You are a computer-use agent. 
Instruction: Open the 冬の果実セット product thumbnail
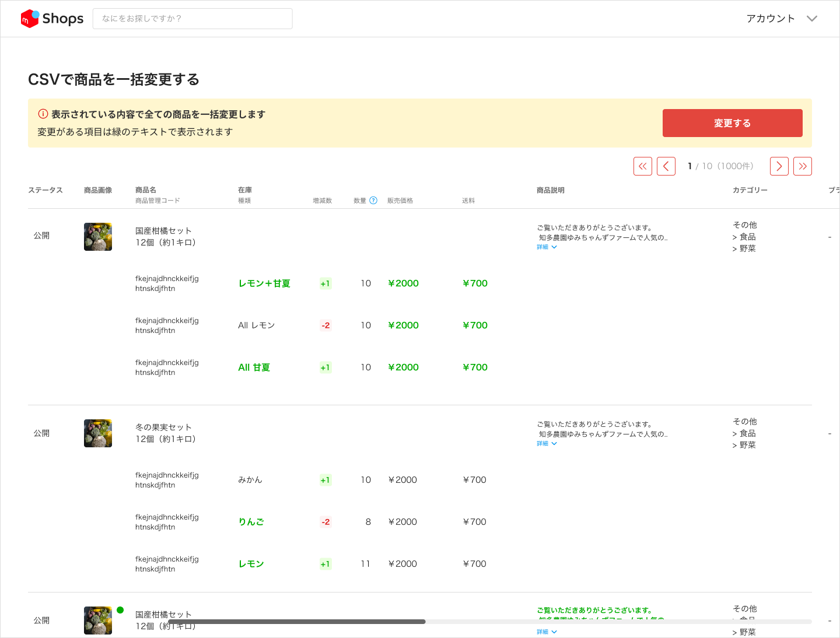(98, 433)
